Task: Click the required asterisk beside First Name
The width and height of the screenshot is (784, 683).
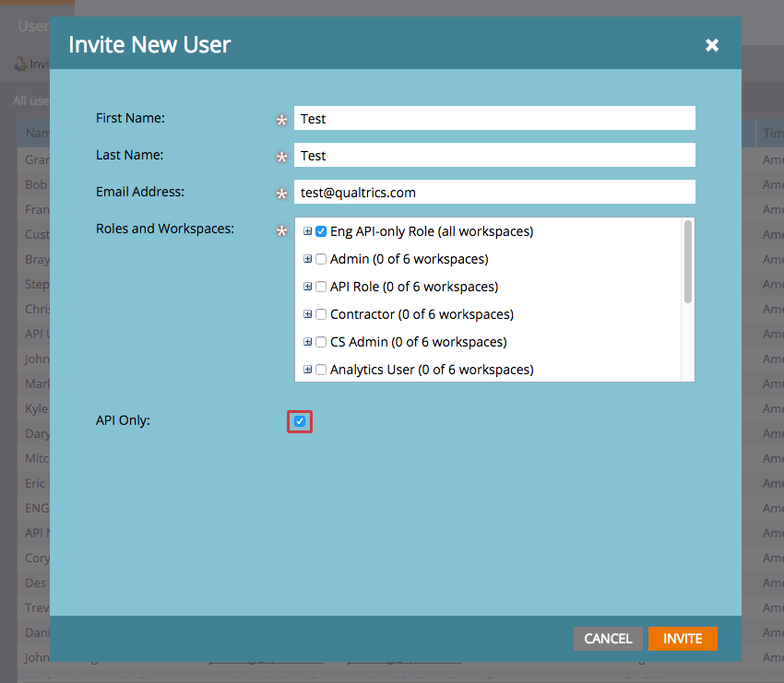Action: 282,118
